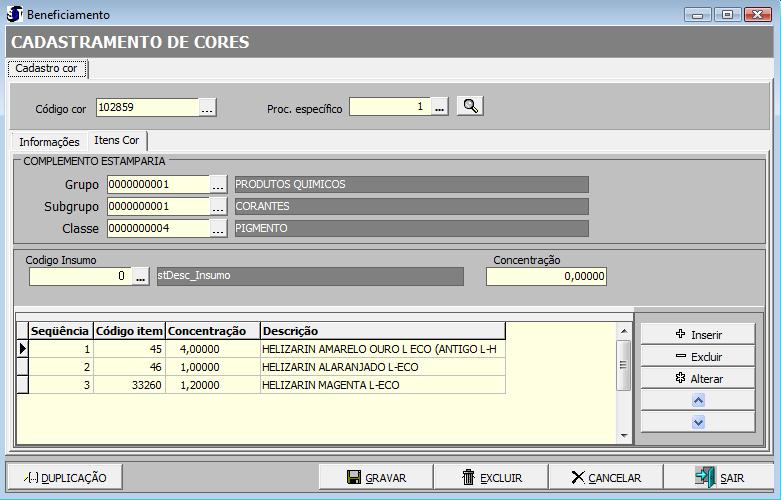781x500 pixels.
Task: Select the Itens Cor tab
Action: [x=116, y=141]
